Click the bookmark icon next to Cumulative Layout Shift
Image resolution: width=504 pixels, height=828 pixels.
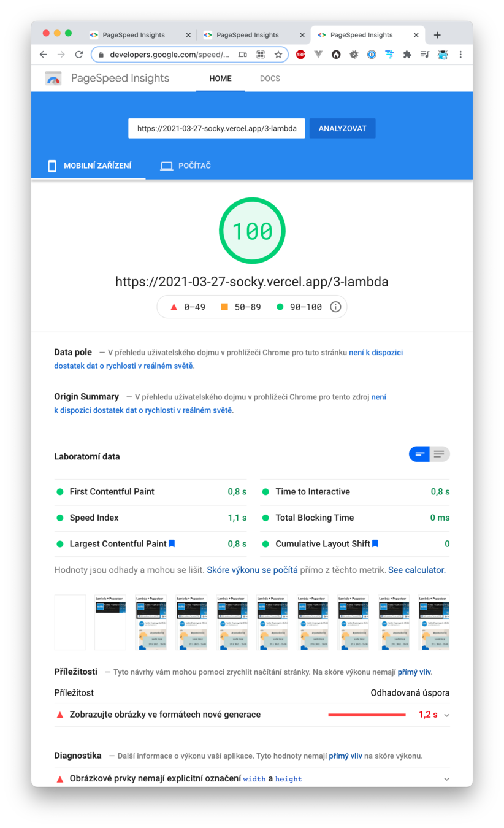pos(375,543)
